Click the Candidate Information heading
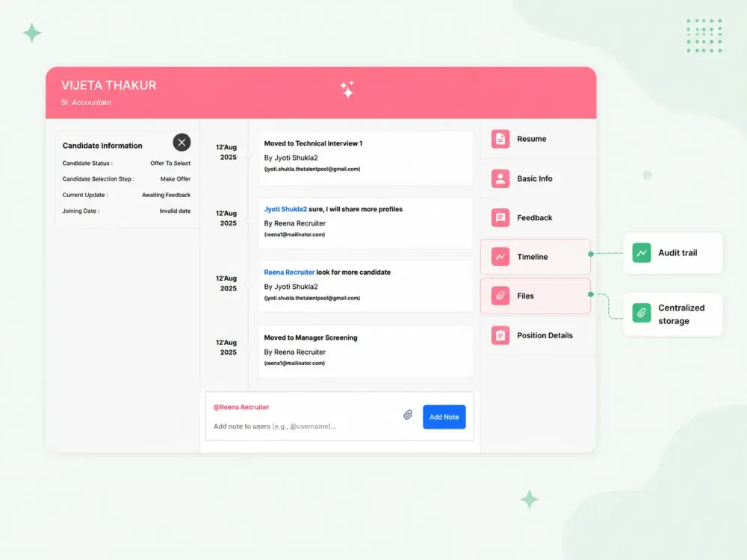747x560 pixels. point(102,146)
